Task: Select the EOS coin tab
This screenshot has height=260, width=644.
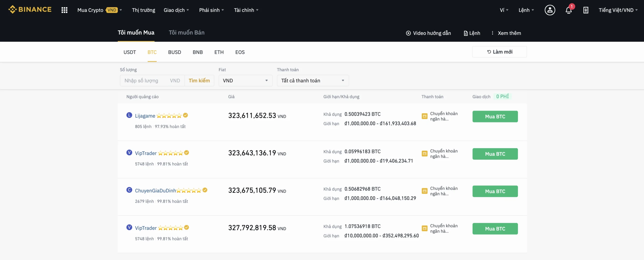Action: [240, 52]
